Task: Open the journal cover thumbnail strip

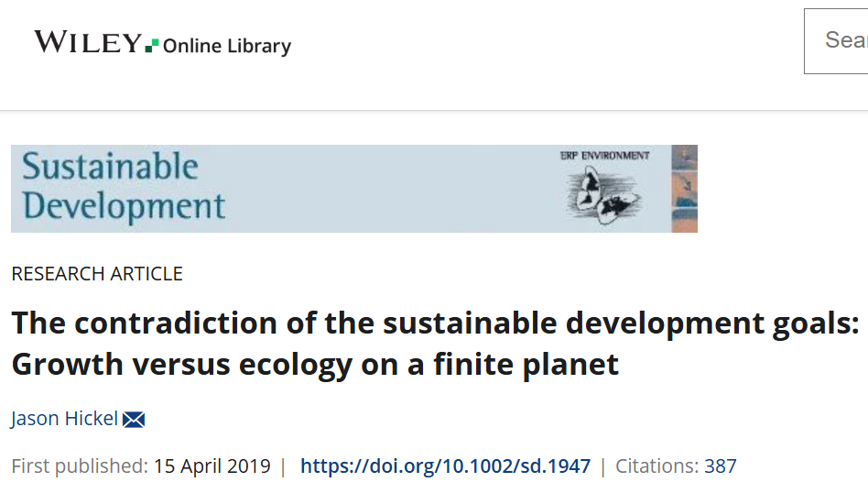Action: pyautogui.click(x=684, y=188)
